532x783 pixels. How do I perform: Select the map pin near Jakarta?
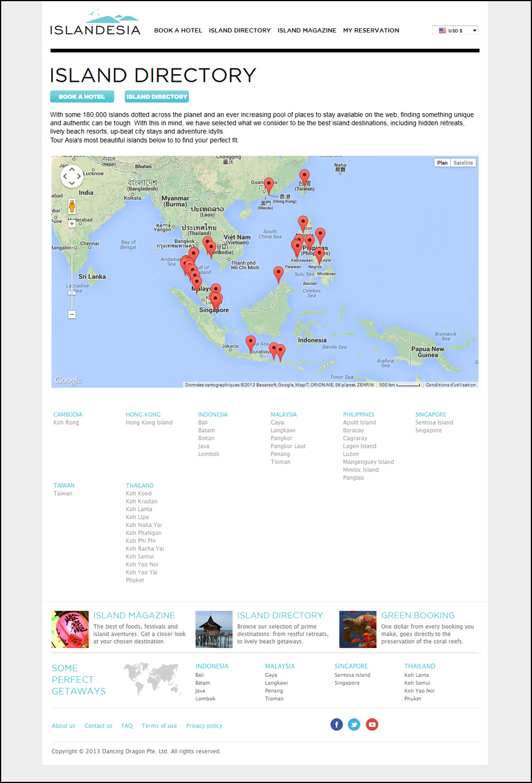(x=251, y=343)
